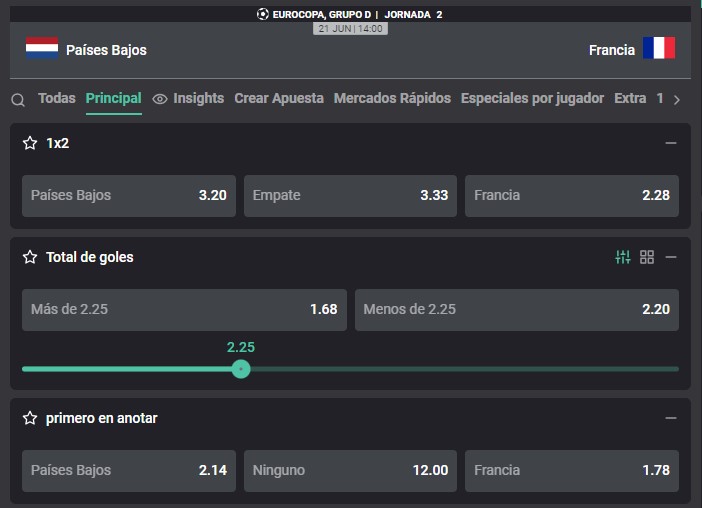Click the soccer ball icon beside Eurocopa
This screenshot has height=508, width=702.
(263, 14)
